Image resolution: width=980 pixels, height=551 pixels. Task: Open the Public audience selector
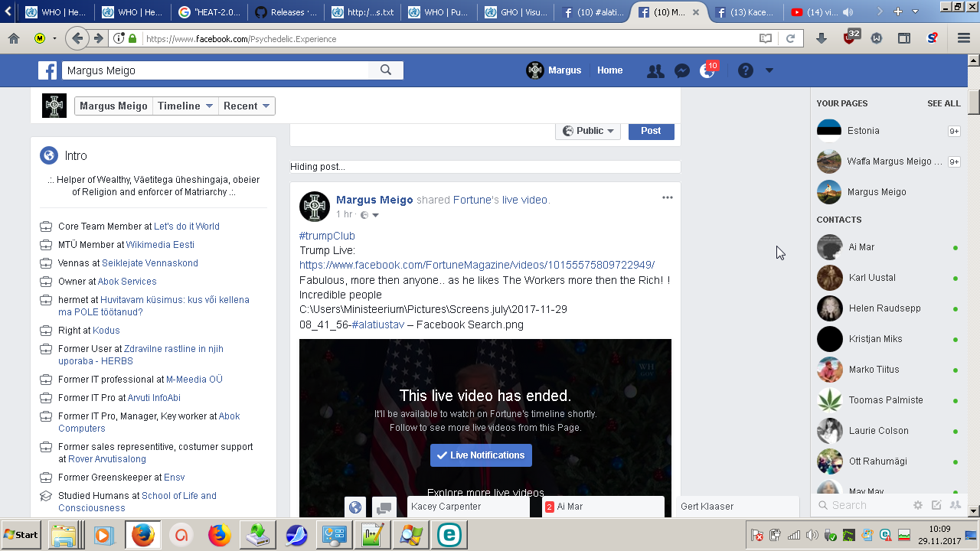[x=588, y=131]
